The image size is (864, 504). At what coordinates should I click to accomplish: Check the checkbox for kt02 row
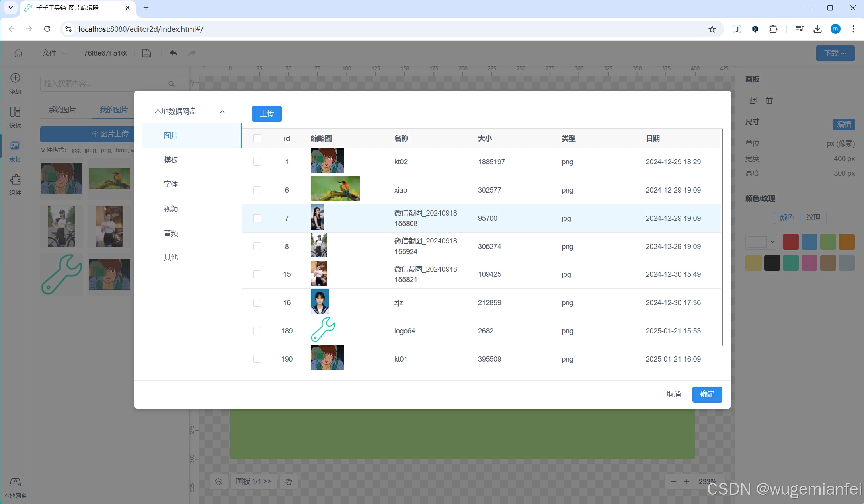pyautogui.click(x=257, y=162)
